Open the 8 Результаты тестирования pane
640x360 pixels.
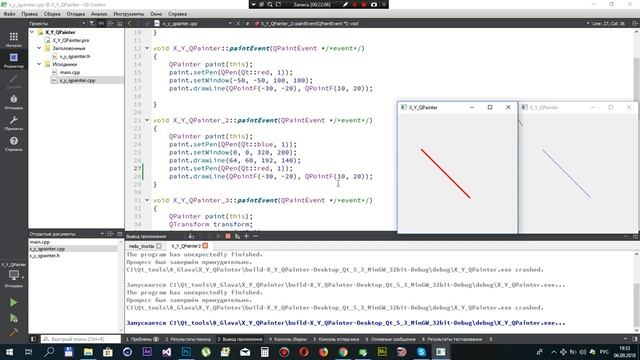click(x=452, y=339)
